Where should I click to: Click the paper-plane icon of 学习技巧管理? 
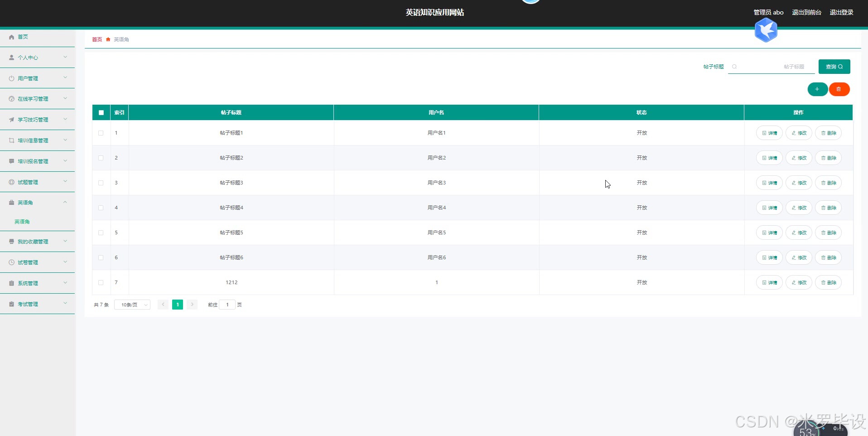(x=12, y=120)
